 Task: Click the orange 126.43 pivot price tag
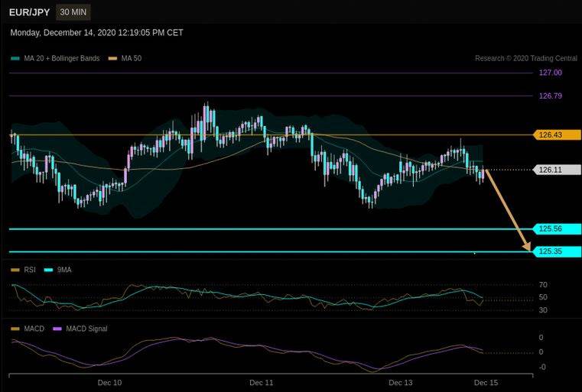pos(557,135)
